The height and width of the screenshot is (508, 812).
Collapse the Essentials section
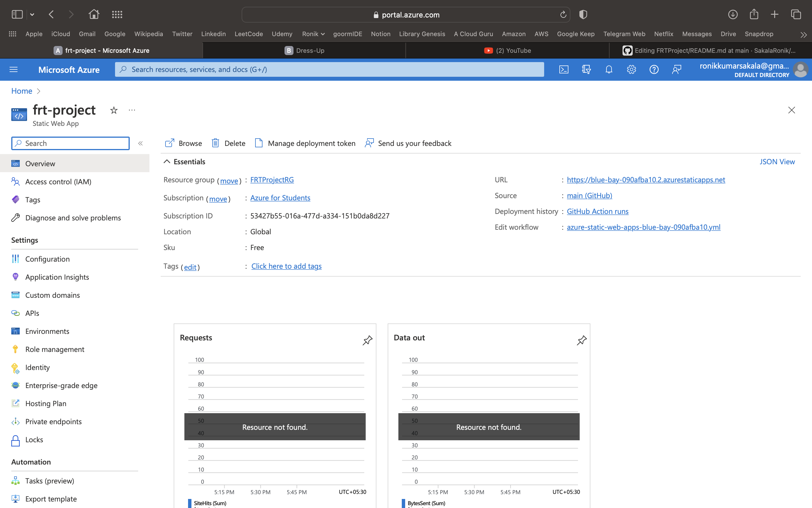167,162
